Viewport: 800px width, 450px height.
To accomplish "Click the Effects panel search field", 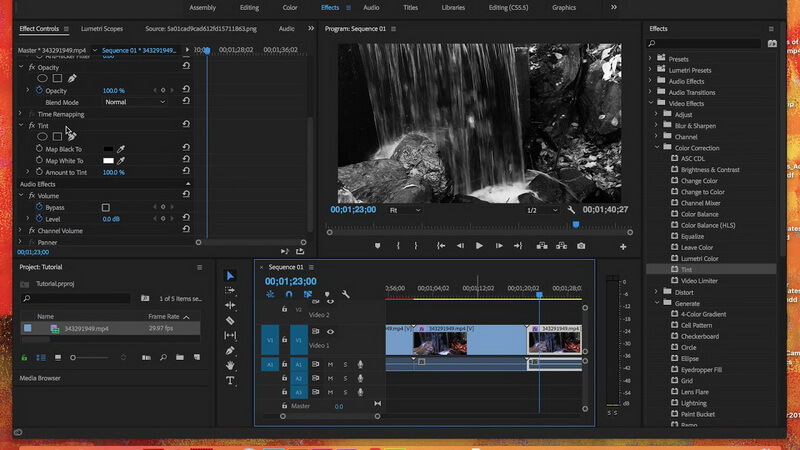I will point(704,43).
